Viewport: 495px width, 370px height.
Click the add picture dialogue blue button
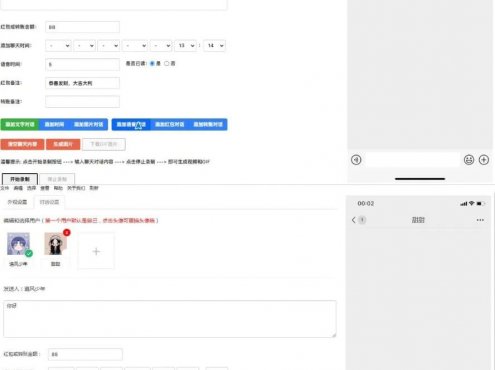pos(88,124)
